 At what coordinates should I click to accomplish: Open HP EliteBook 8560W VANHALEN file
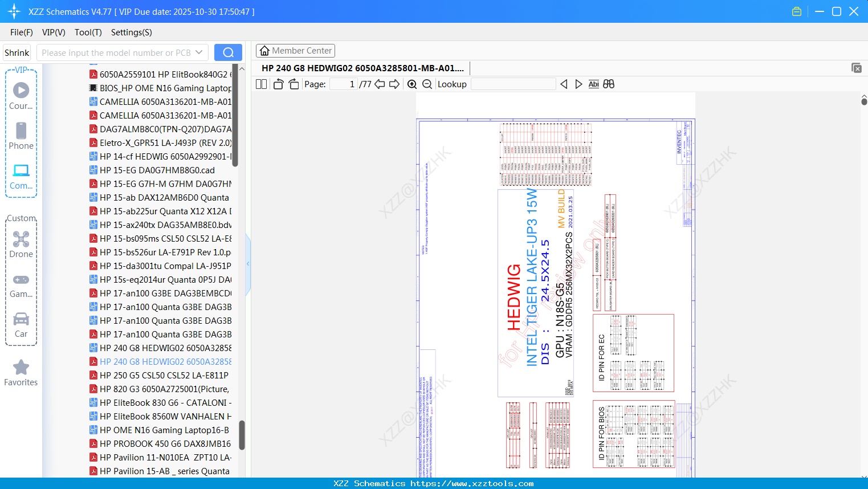160,416
